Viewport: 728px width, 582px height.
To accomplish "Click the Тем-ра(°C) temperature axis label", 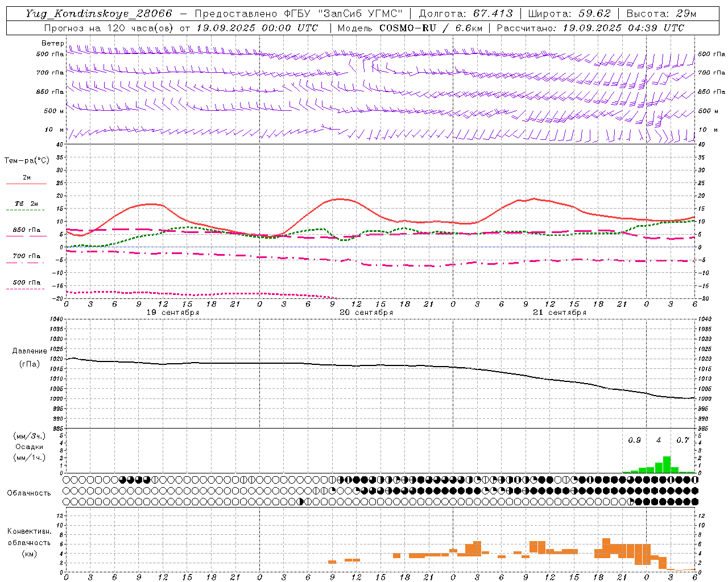I will 27,161.
